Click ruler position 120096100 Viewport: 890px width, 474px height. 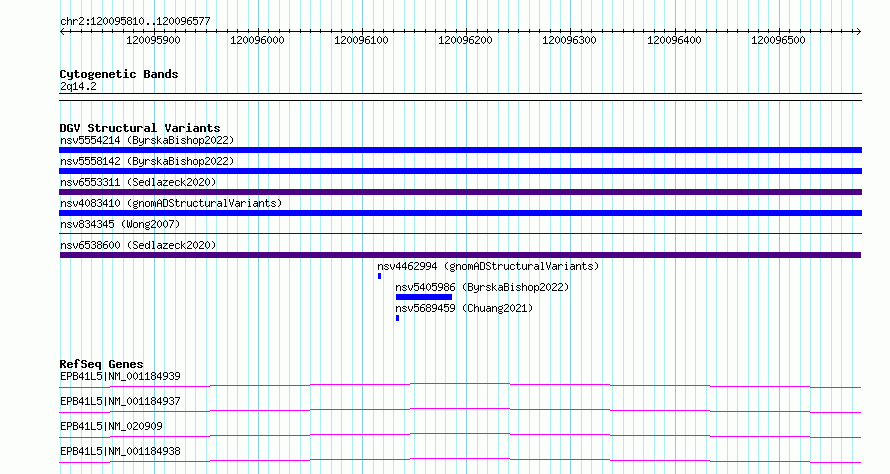point(362,40)
